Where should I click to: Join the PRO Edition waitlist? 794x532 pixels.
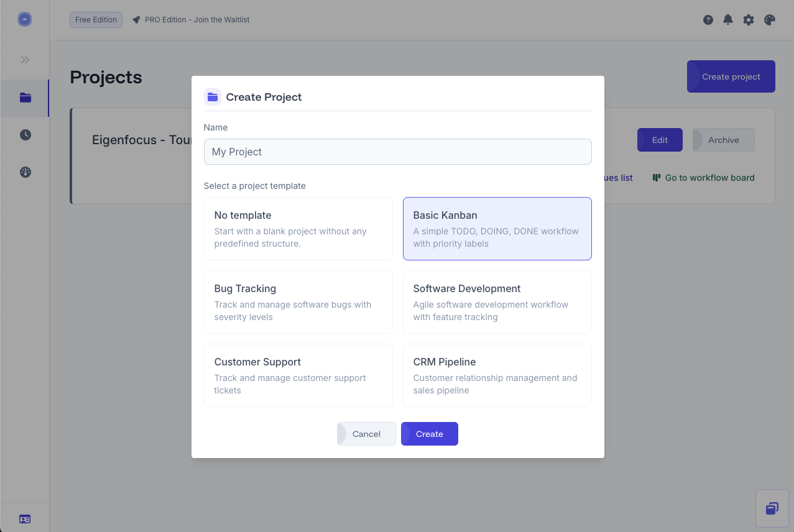pos(190,19)
